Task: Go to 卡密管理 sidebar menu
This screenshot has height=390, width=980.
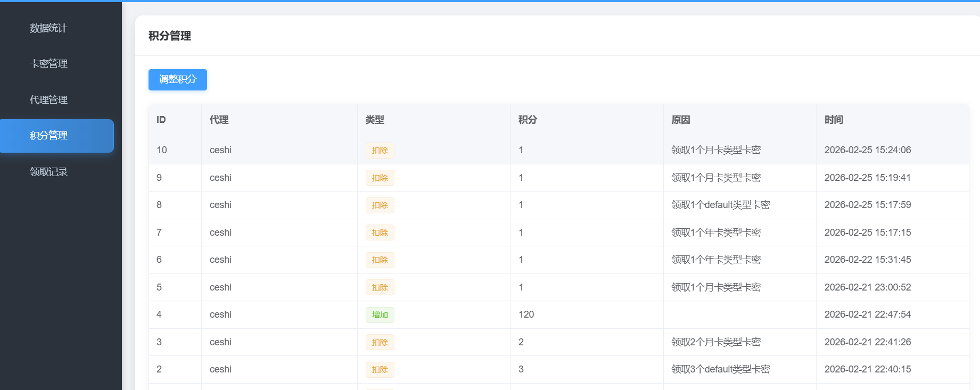Action: [x=48, y=64]
